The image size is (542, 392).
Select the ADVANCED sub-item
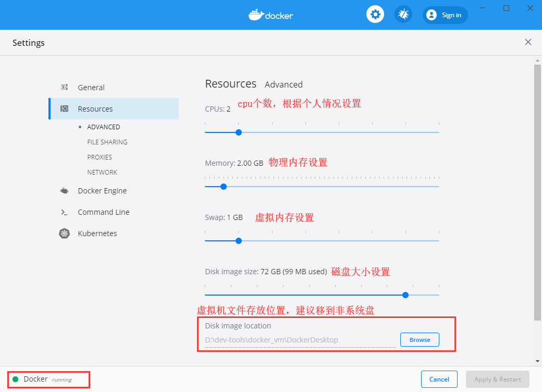click(x=103, y=127)
